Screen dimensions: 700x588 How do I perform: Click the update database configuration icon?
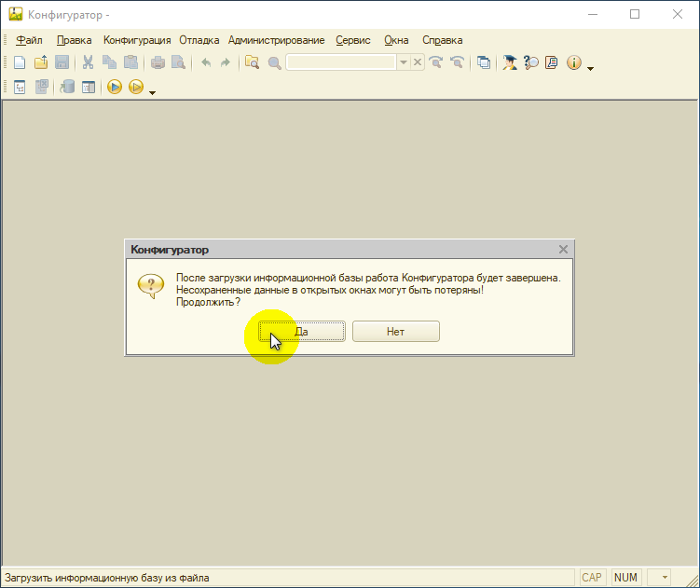coord(67,87)
